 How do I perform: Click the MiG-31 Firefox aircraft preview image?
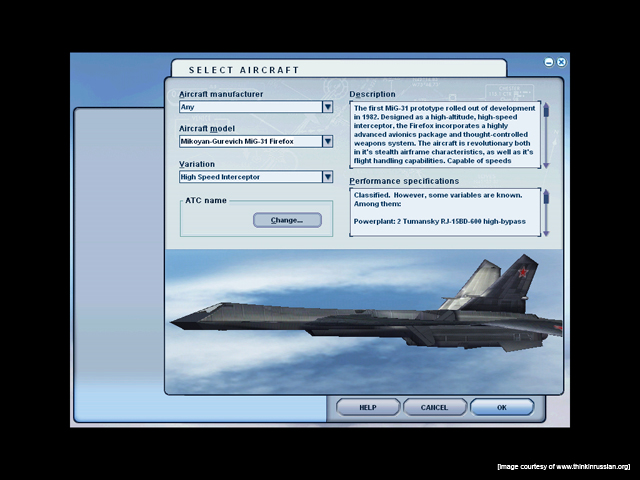pyautogui.click(x=364, y=321)
